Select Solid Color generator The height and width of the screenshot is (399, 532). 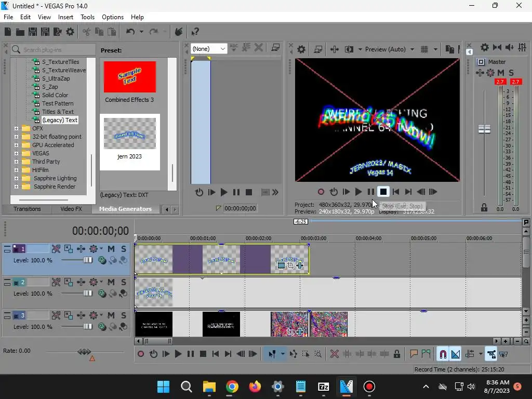55,96
